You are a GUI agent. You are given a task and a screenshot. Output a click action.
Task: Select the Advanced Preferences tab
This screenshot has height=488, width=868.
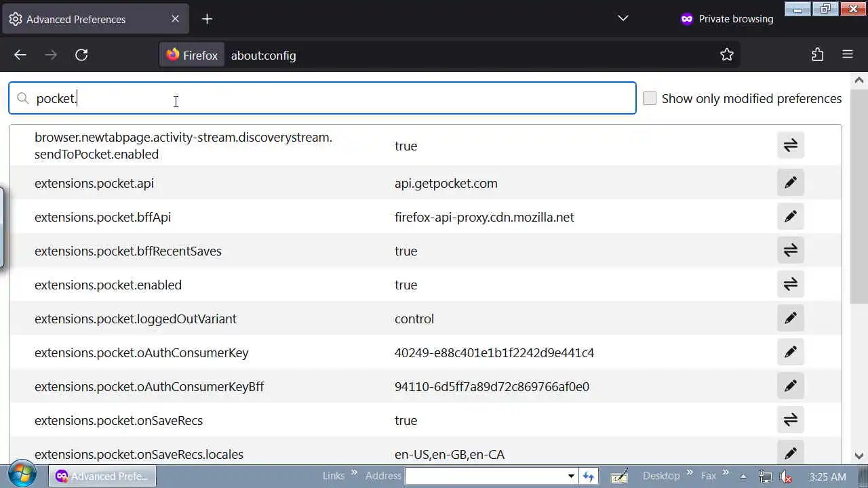(x=96, y=19)
